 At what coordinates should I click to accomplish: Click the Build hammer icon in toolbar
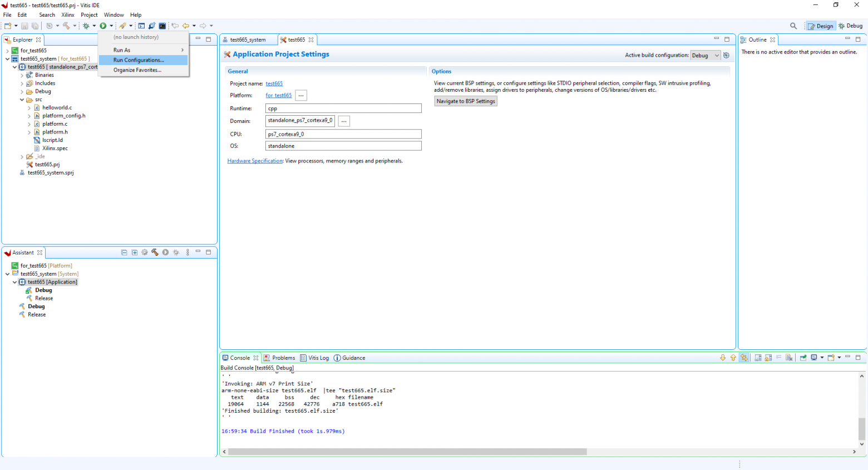66,26
